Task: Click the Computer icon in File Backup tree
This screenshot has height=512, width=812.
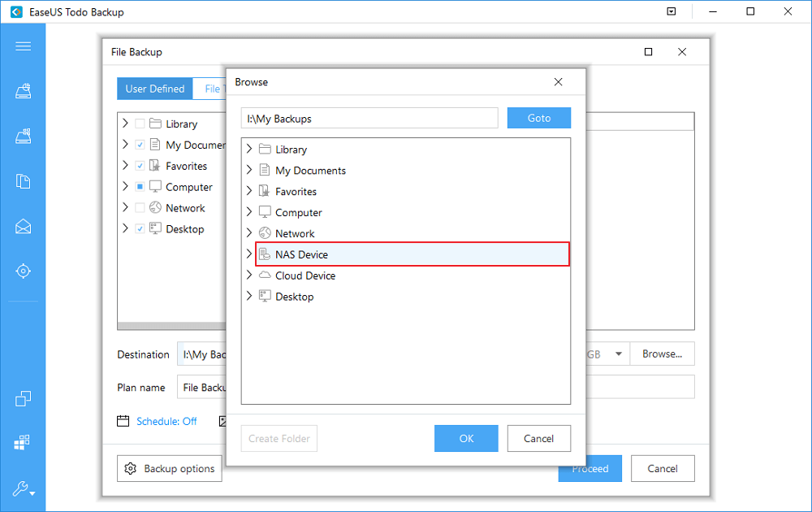Action: coord(155,187)
